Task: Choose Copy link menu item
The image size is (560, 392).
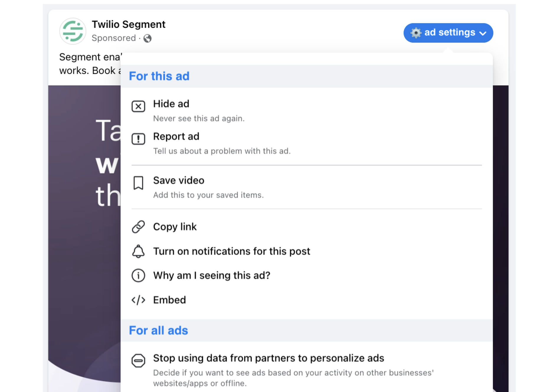Action: (175, 227)
